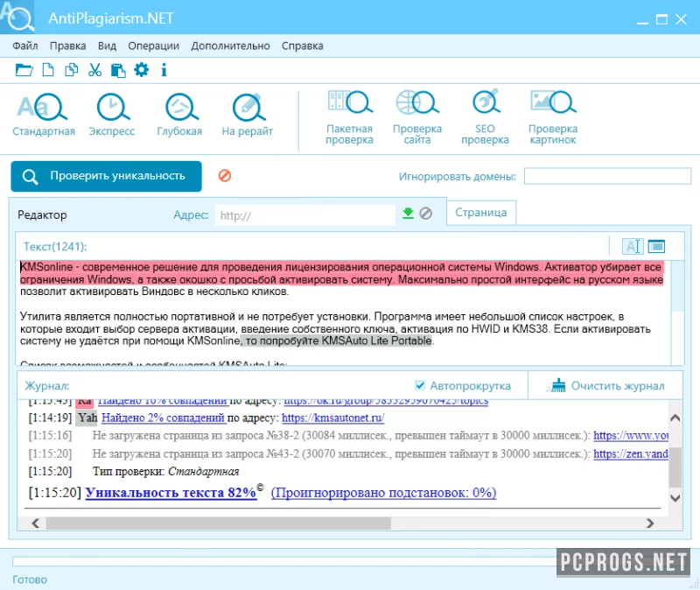Open the Правка menu
This screenshot has width=700, height=590.
(x=68, y=46)
